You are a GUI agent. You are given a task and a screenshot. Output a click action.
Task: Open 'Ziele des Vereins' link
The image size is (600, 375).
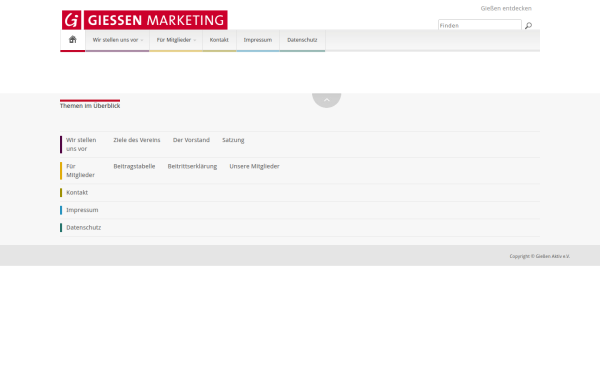(x=137, y=140)
